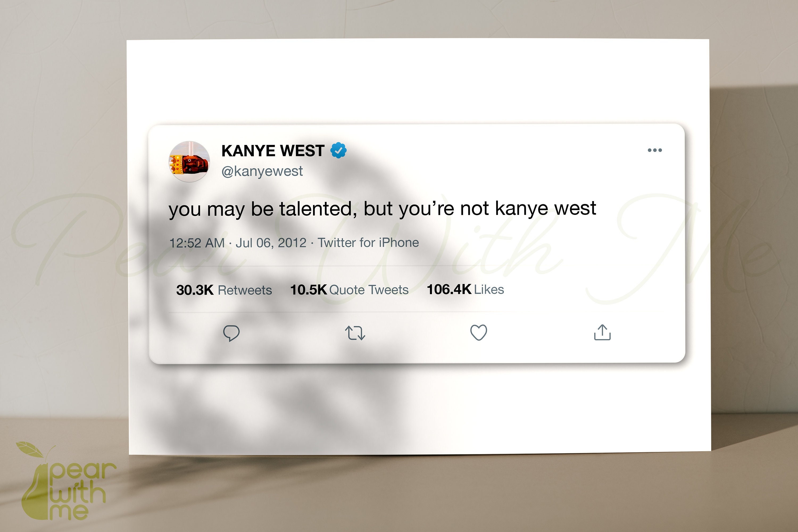
Task: Click the pear with me logo
Action: point(66,481)
